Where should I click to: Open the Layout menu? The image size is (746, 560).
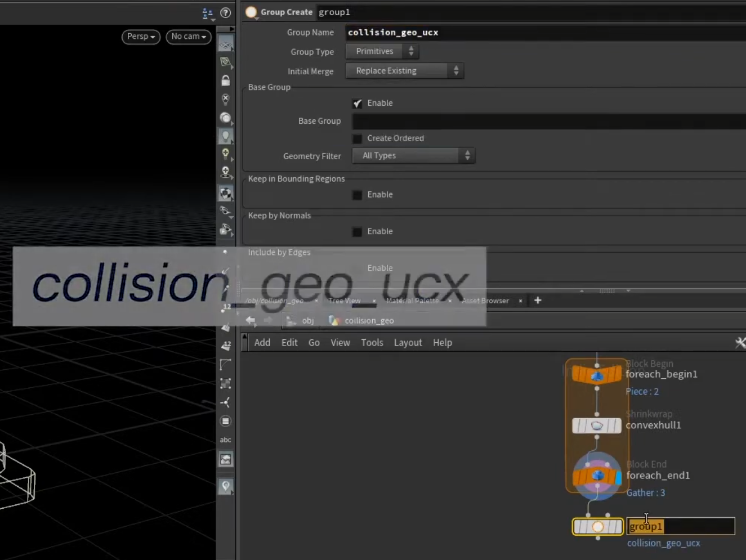coord(408,343)
